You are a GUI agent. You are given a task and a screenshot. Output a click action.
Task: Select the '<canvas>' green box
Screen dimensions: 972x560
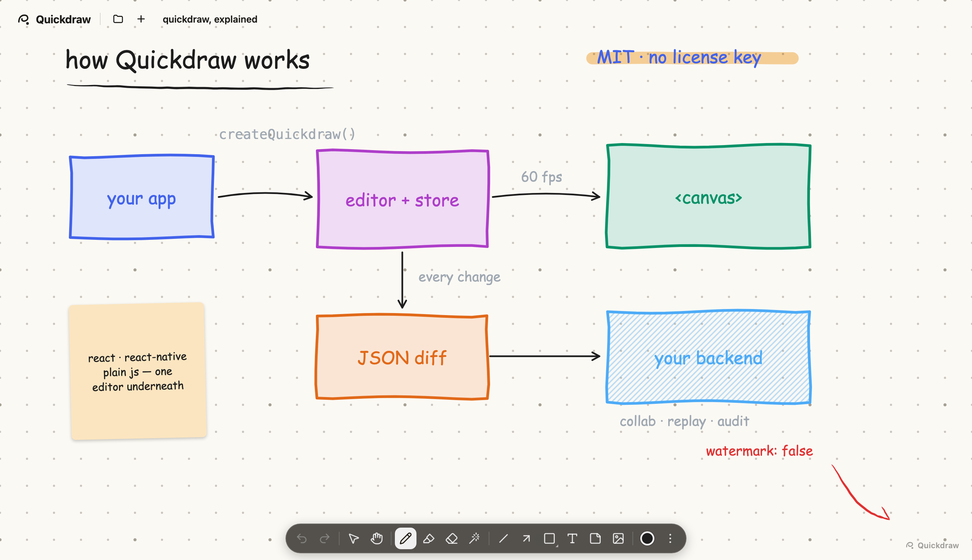(x=708, y=197)
